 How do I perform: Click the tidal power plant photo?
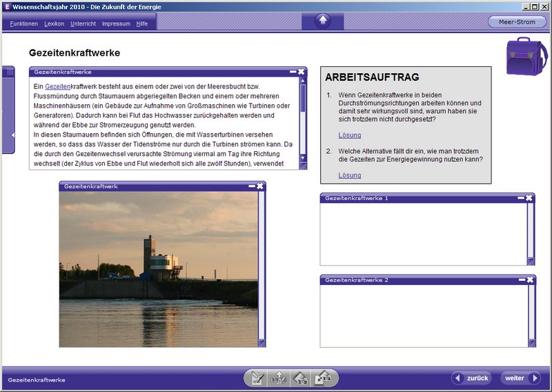point(159,269)
